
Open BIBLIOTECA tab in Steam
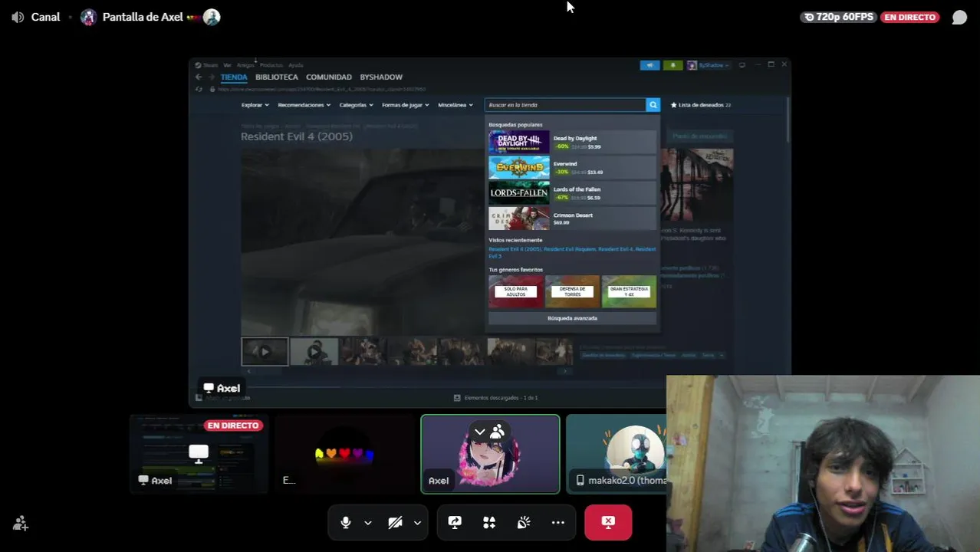277,77
